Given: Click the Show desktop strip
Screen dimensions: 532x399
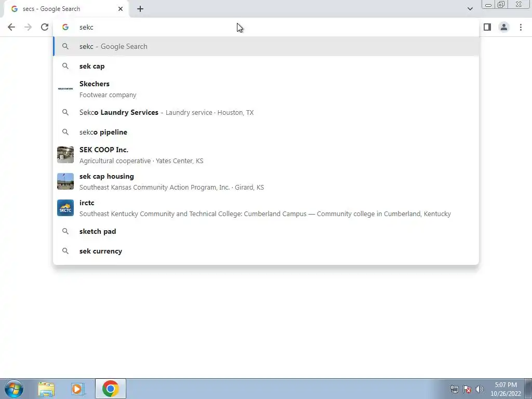Looking at the screenshot, I should pyautogui.click(x=528, y=389).
